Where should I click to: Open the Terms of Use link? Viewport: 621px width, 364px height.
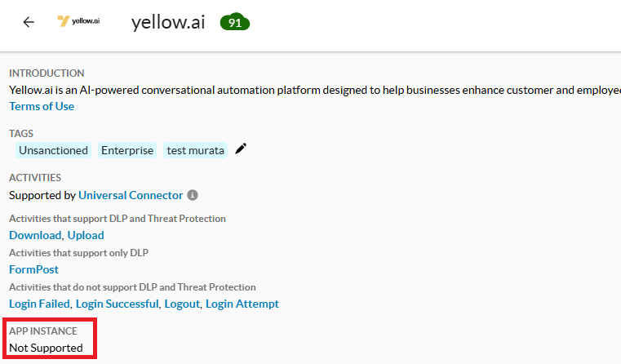click(x=42, y=106)
